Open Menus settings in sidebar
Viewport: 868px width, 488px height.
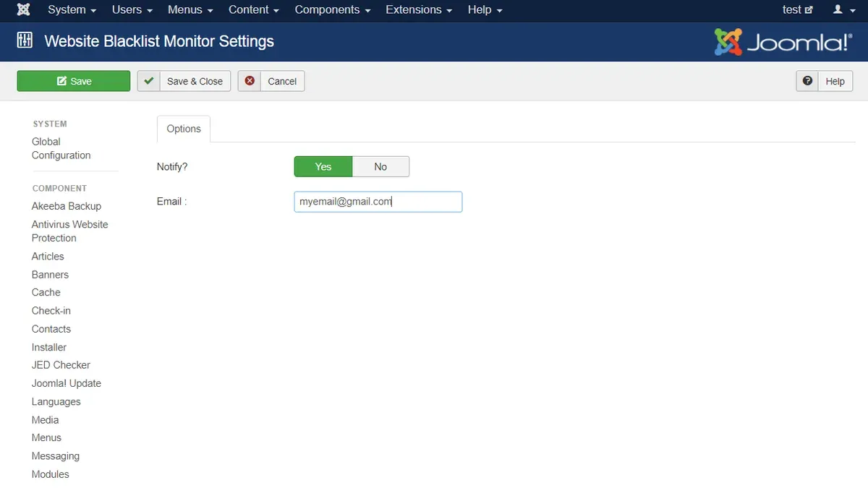(46, 437)
